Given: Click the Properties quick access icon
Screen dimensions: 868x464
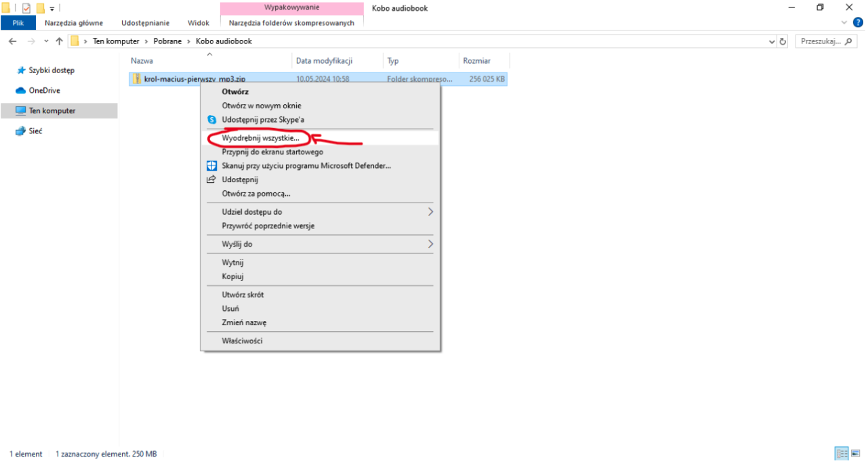Looking at the screenshot, I should 26,8.
